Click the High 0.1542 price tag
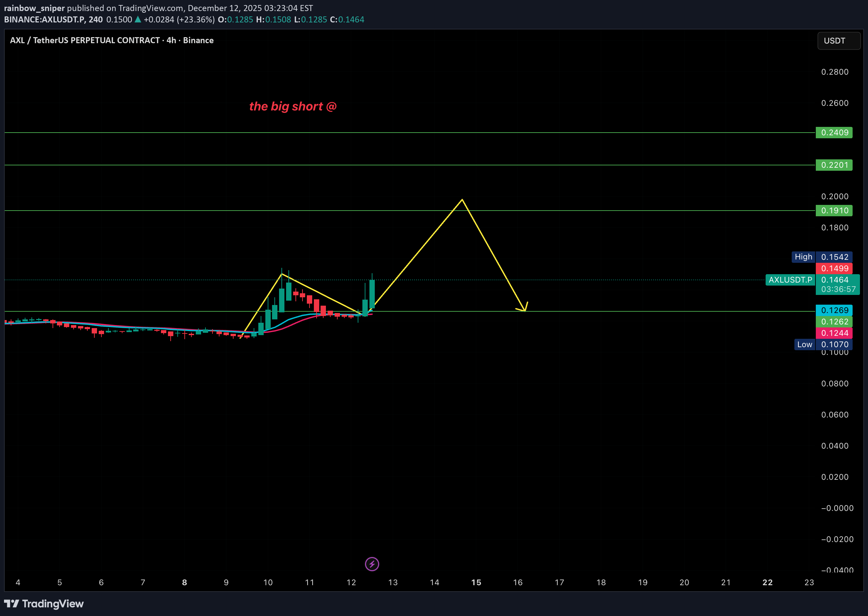 pyautogui.click(x=834, y=257)
